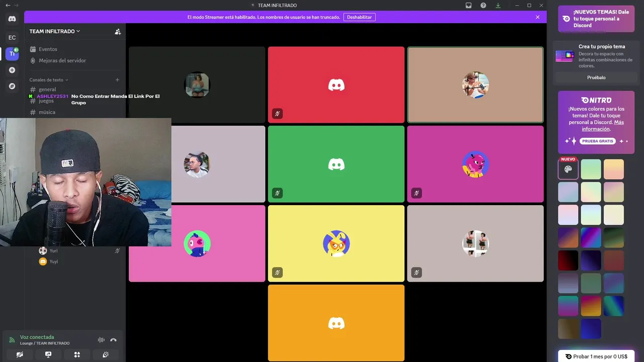
Task: Select the dark green theme swatch
Action: click(614, 238)
